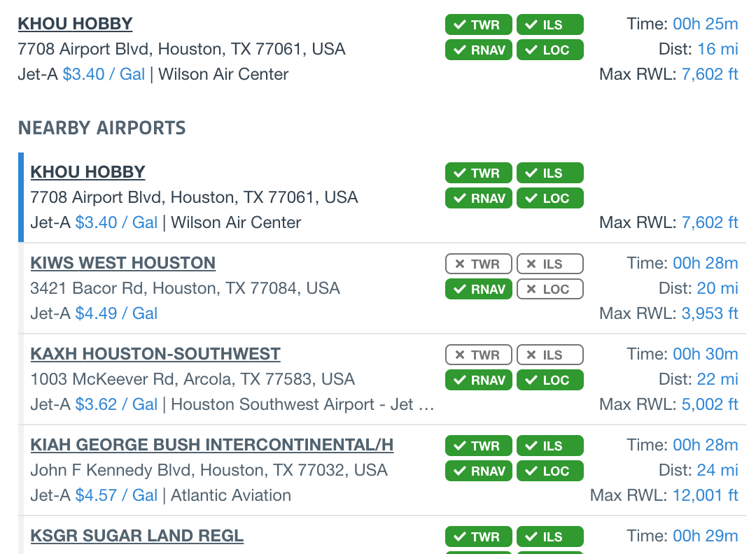Click $4.49 / Gal fuel price
This screenshot has width=756, height=554.
tap(116, 313)
